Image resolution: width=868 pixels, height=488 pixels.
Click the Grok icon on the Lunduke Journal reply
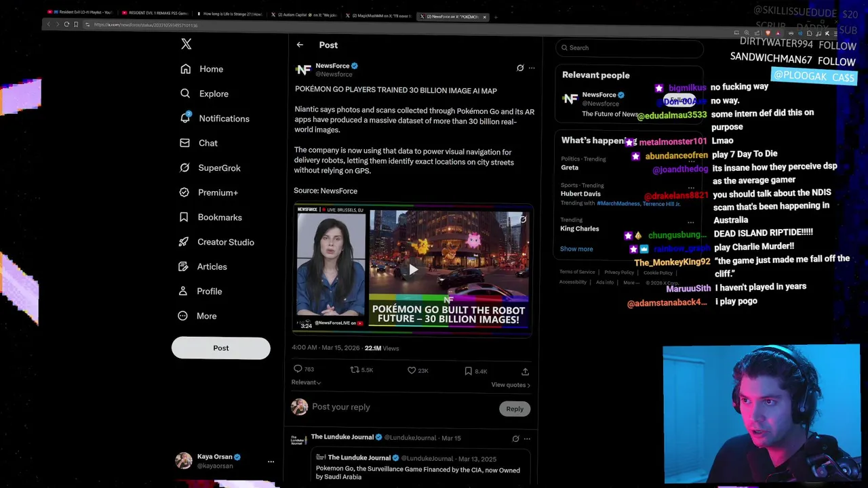tap(515, 439)
